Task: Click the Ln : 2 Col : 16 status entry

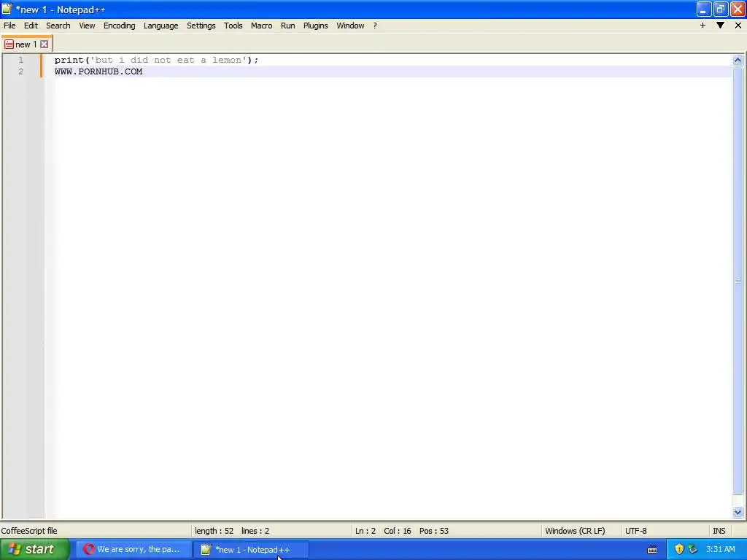Action: (x=384, y=531)
